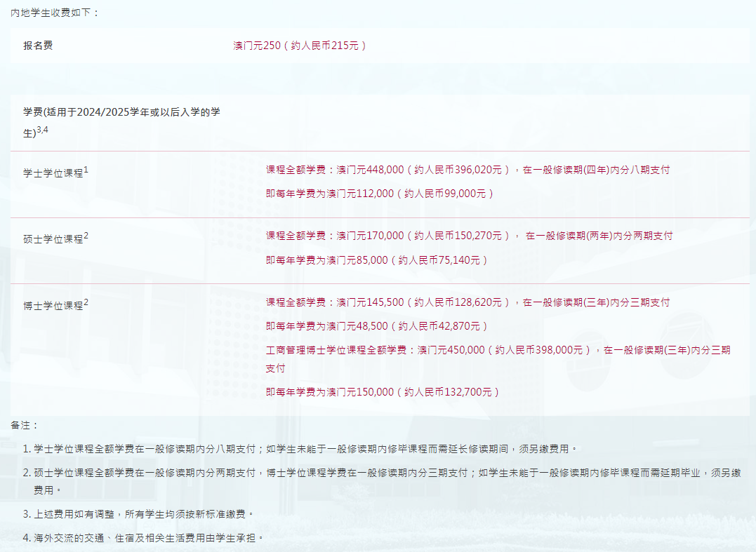Screen dimensions: 756x552
Task: Click master's yearly tuition line 澳门元85,000
Action: coord(376,260)
